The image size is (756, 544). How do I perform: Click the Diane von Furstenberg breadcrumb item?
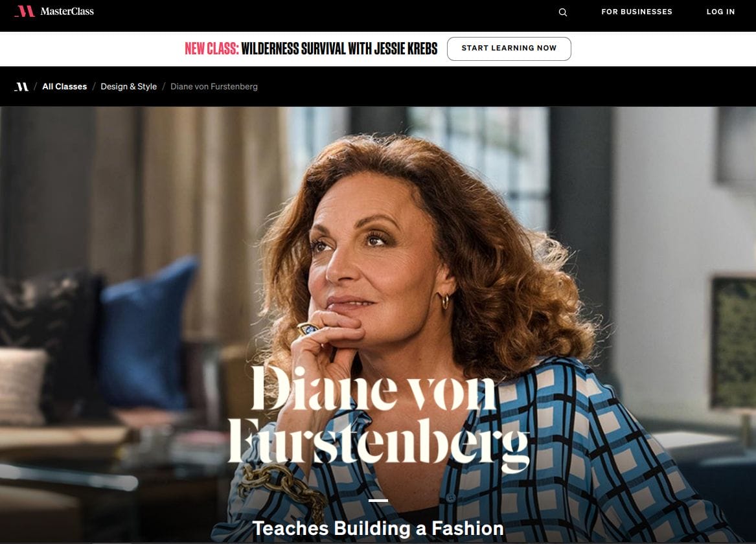pos(214,87)
